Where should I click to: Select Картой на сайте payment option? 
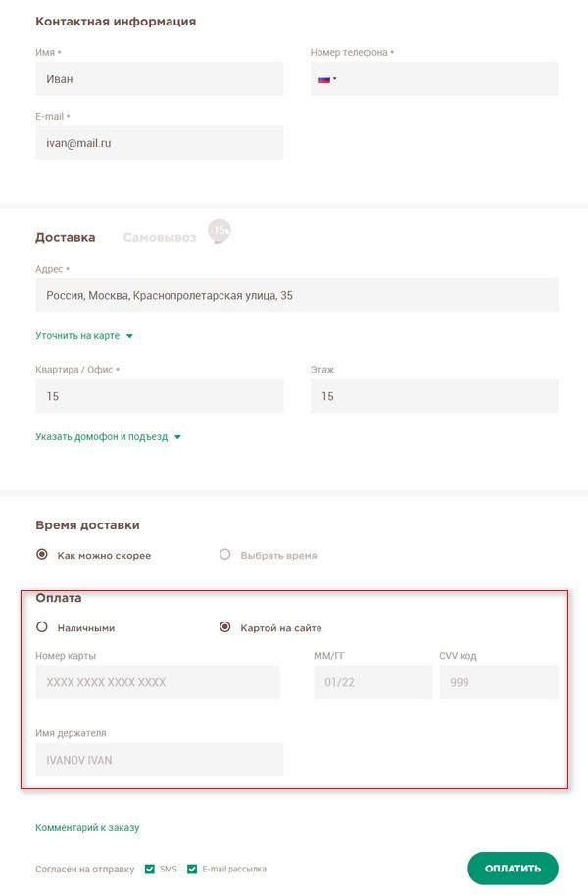[225, 627]
